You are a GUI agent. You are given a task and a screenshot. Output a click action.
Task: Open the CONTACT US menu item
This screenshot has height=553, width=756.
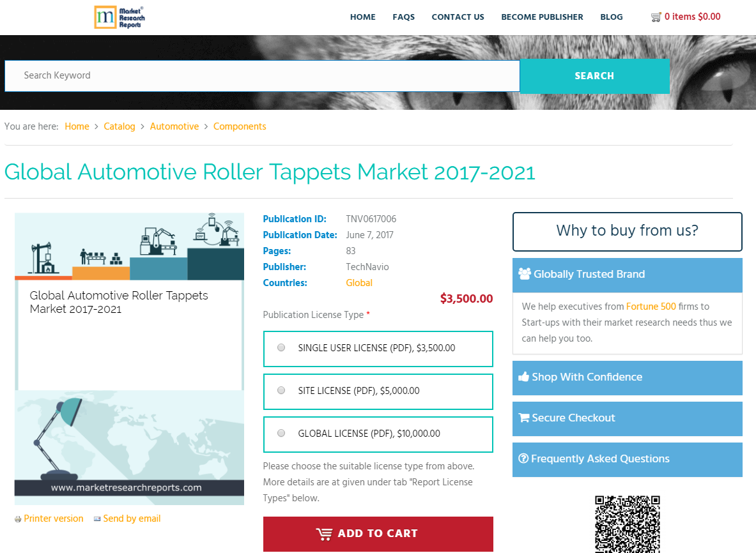tap(458, 17)
